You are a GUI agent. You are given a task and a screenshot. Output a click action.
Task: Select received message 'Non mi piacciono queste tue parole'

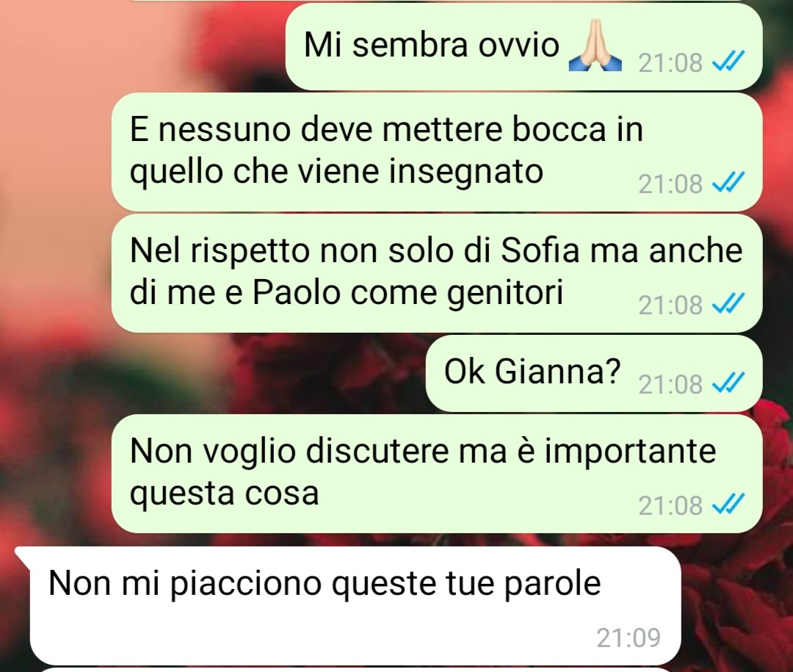[x=349, y=606]
